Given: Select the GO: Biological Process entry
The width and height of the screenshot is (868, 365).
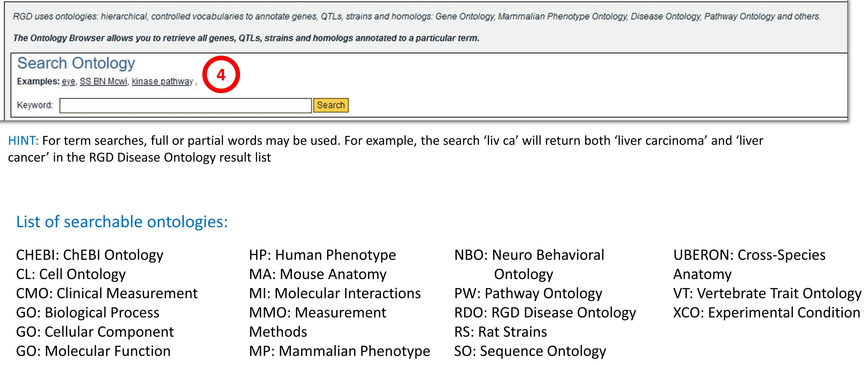Looking at the screenshot, I should pos(88,313).
